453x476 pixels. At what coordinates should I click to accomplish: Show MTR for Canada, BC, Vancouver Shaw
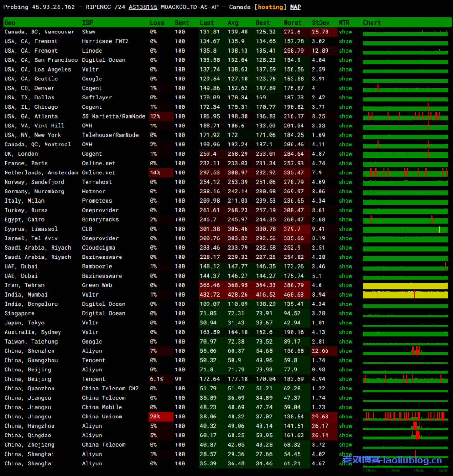(345, 32)
